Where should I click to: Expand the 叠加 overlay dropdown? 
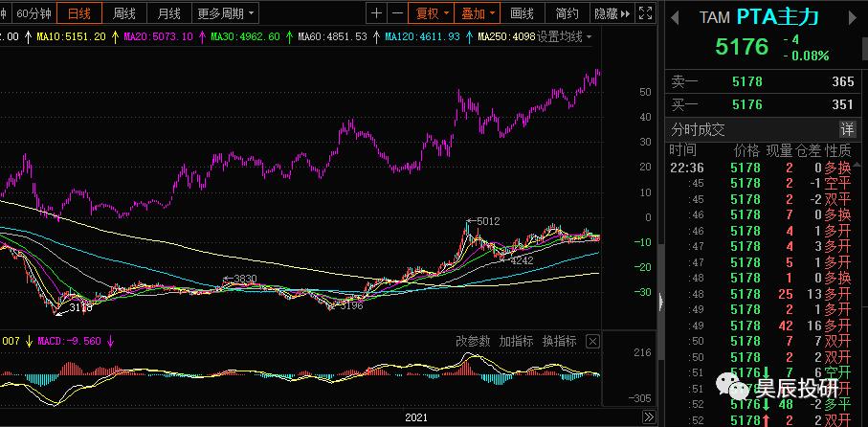tap(478, 13)
